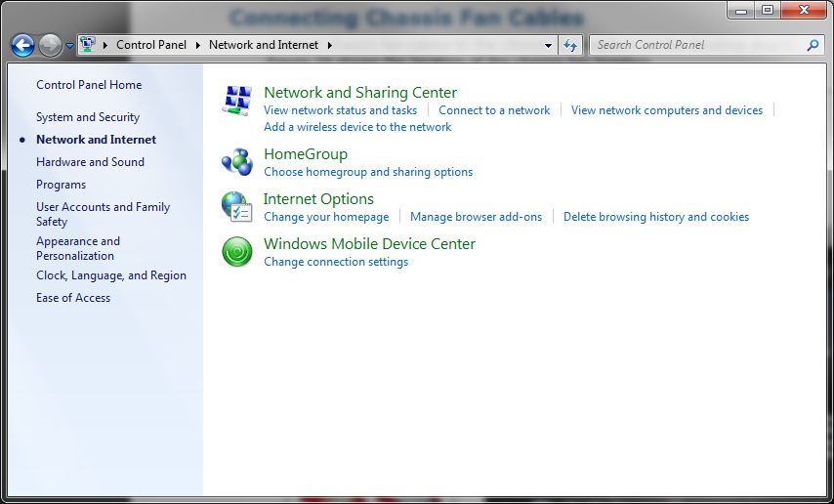Click the HomeGroup spheres icon
The width and height of the screenshot is (834, 504).
tap(237, 162)
